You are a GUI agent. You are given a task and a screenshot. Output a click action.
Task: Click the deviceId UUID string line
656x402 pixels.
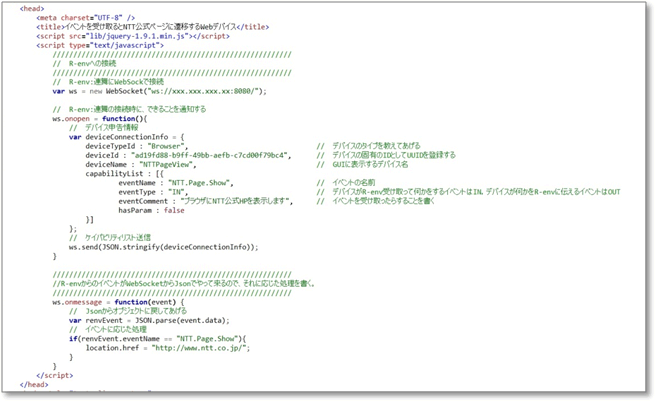(188, 156)
